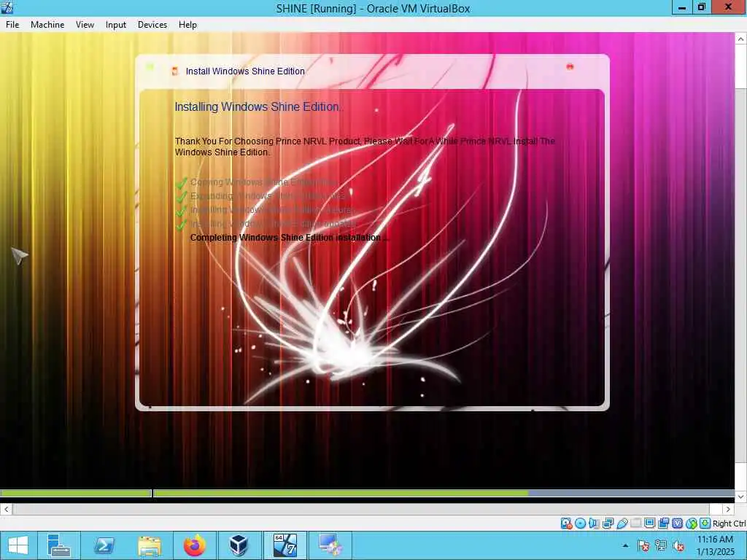Open the Action Center flag icon
The width and height of the screenshot is (747, 560).
tap(643, 545)
